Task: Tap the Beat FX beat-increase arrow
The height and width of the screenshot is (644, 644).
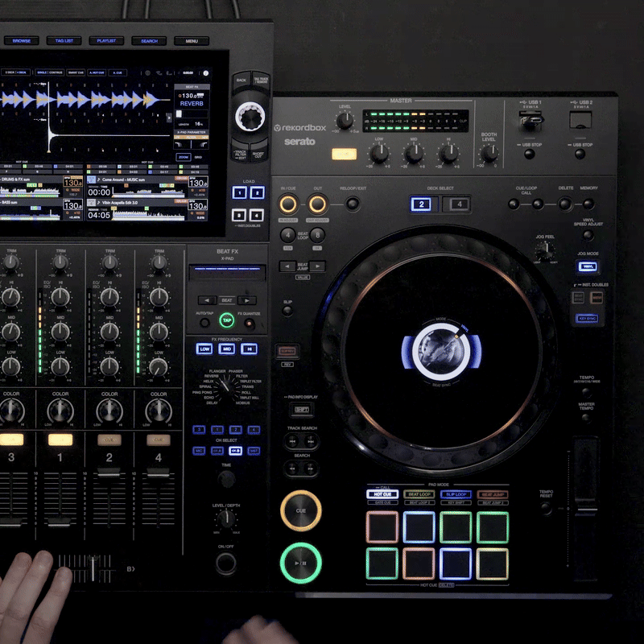Action: 247,300
